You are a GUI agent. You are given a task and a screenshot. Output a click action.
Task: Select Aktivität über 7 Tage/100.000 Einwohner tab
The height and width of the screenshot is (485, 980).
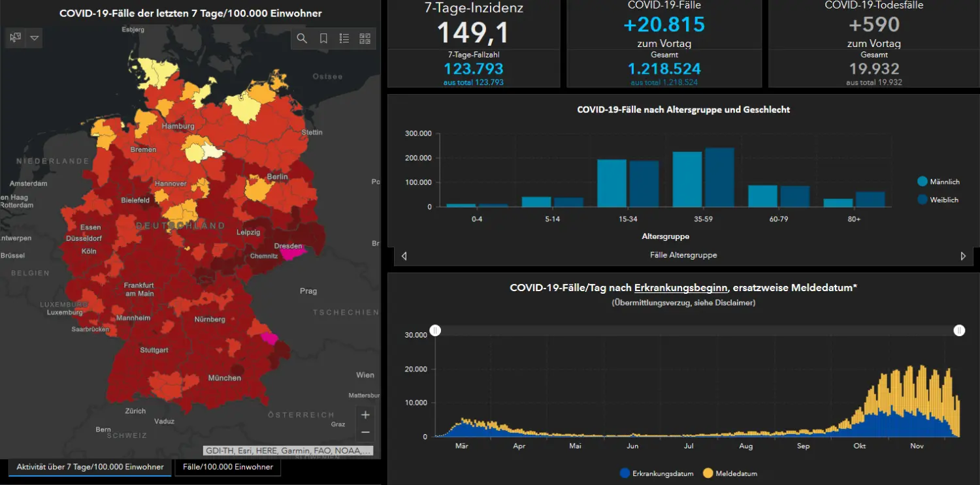90,467
